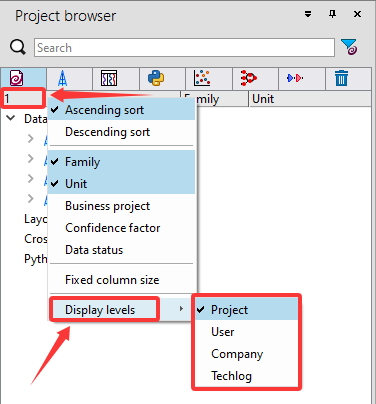The image size is (376, 404).
Task: Select the Techlog display level
Action: pyautogui.click(x=247, y=376)
